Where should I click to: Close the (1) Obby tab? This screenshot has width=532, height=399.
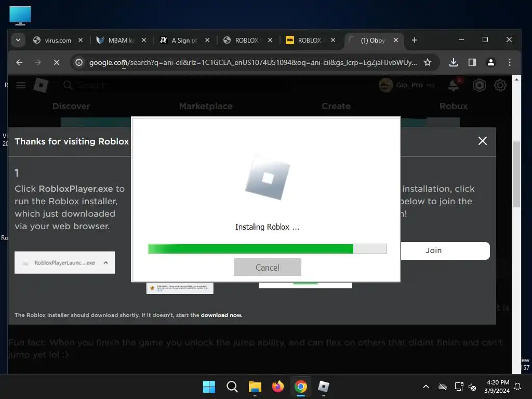click(395, 40)
